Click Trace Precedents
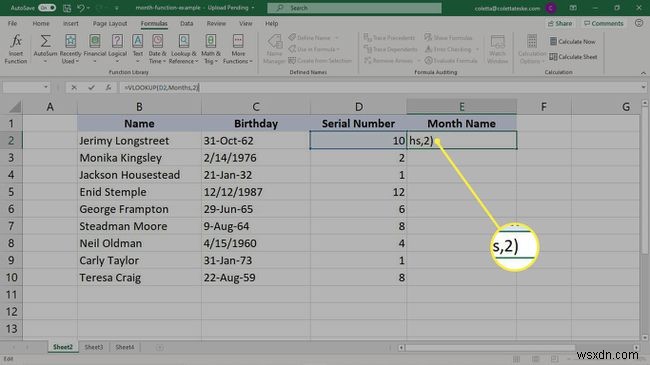Image resolution: width=650 pixels, height=365 pixels. (x=389, y=38)
